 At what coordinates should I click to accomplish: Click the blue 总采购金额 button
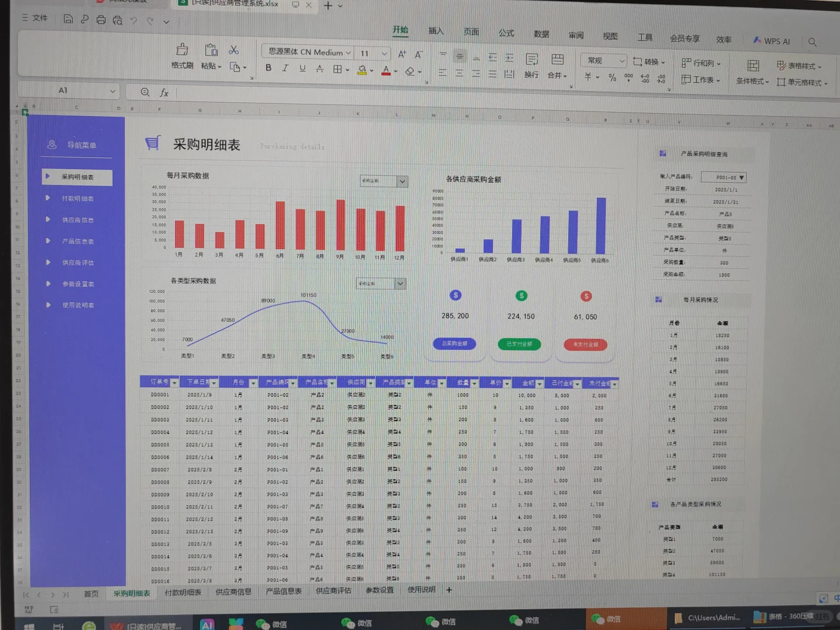454,344
